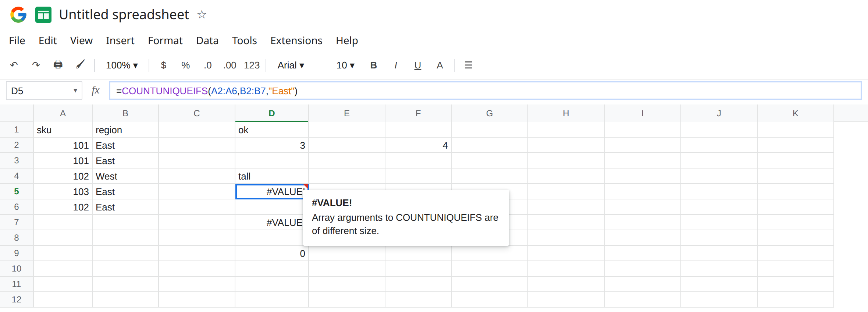
Task: Expand the D5 name box dropdown
Action: (x=75, y=91)
